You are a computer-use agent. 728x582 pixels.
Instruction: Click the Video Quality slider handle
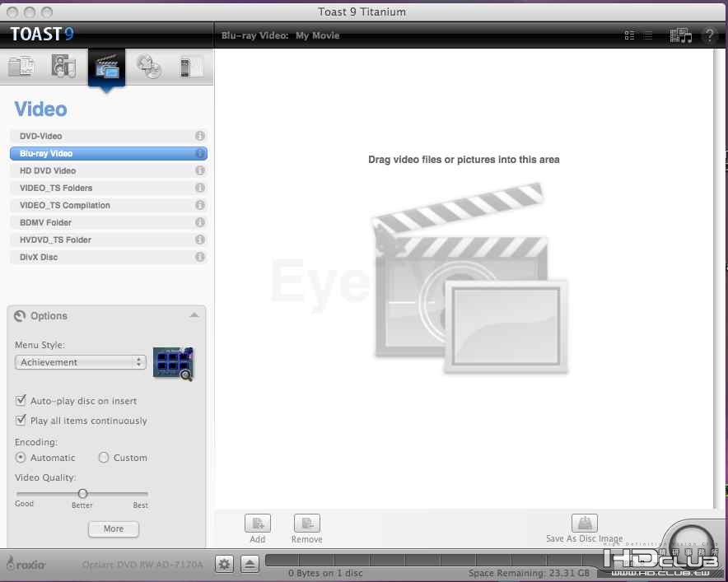(x=82, y=493)
